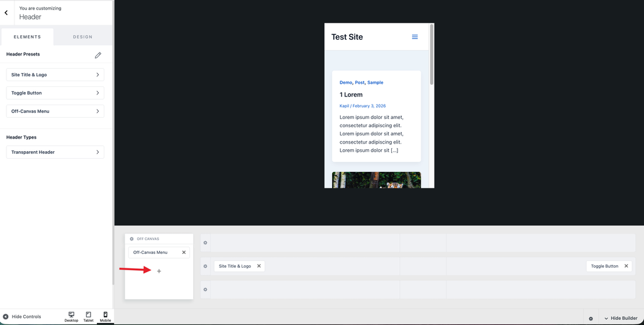Screen dimensions: 644x325
Task: Remove the Off-Canvas Menu element
Action: tap(184, 253)
